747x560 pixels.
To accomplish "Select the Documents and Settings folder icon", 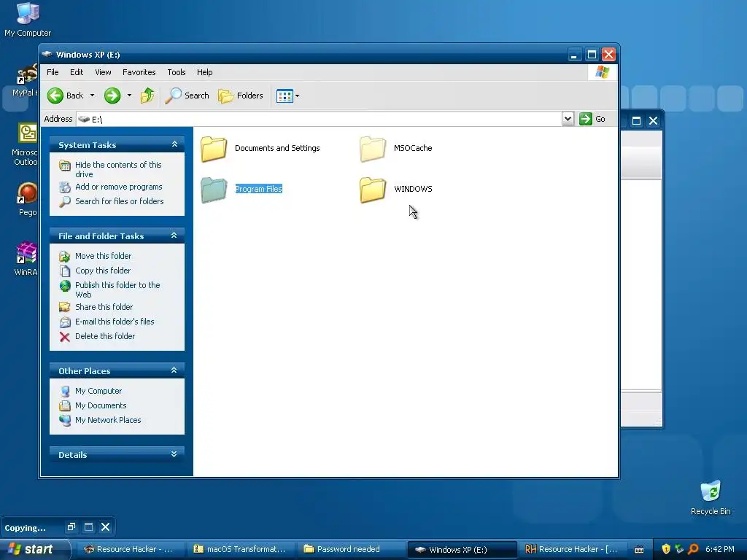I will coord(214,149).
